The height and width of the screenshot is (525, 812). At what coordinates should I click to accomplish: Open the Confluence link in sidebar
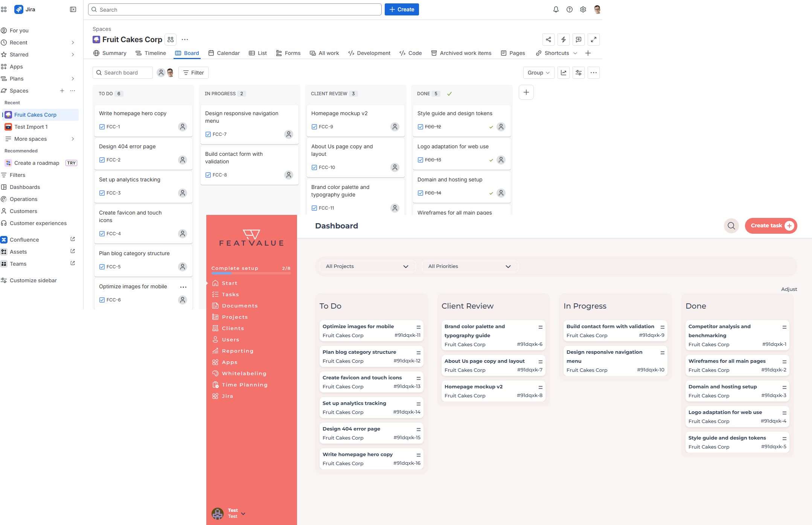pos(24,240)
